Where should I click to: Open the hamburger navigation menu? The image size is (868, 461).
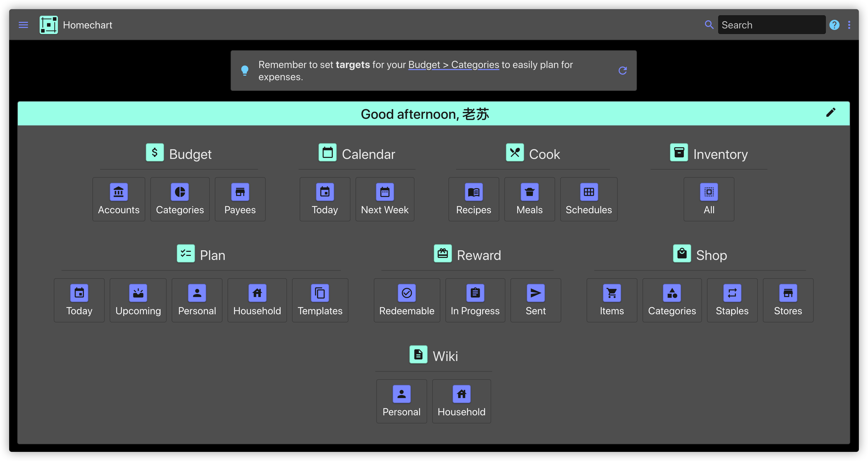tap(23, 25)
